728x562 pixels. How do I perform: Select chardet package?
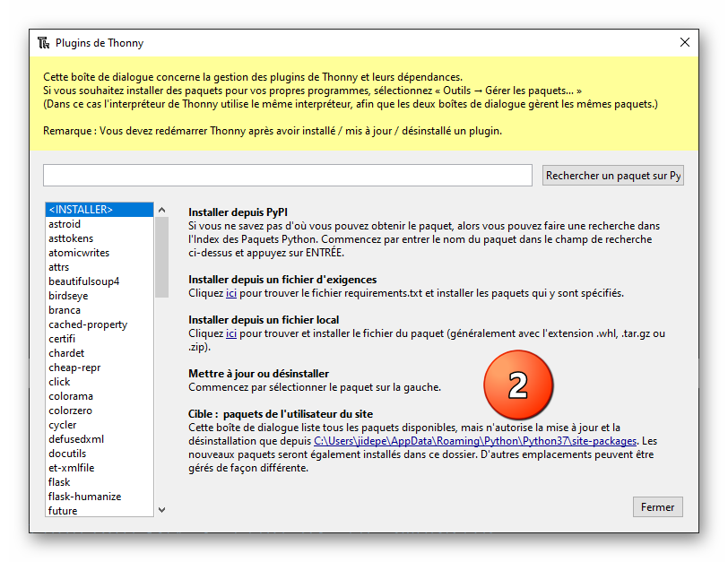(100, 353)
